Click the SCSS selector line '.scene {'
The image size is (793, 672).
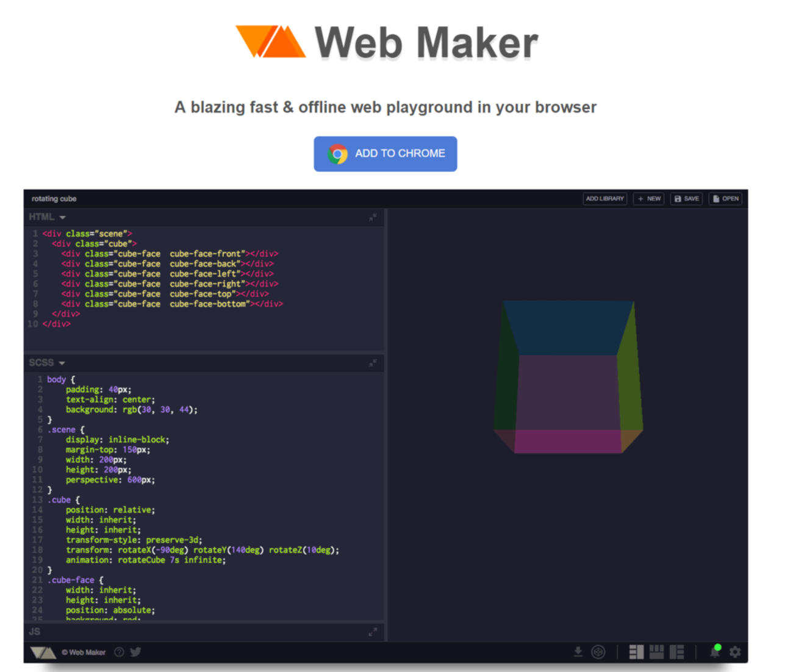click(66, 430)
